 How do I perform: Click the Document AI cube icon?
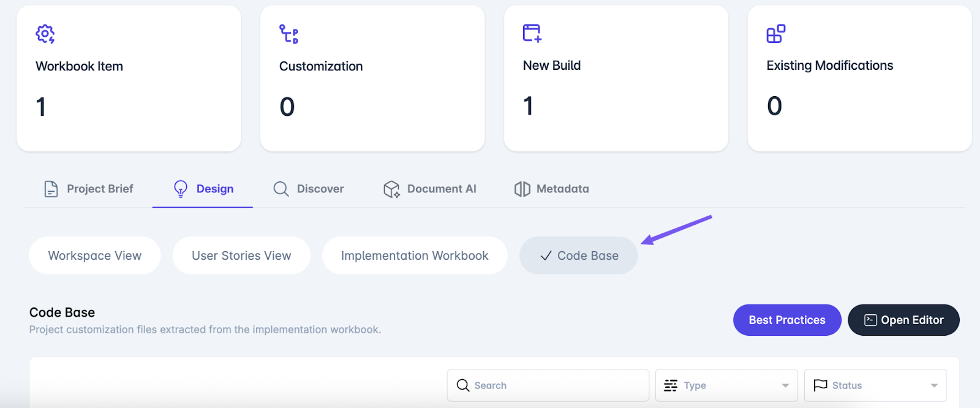tap(391, 189)
